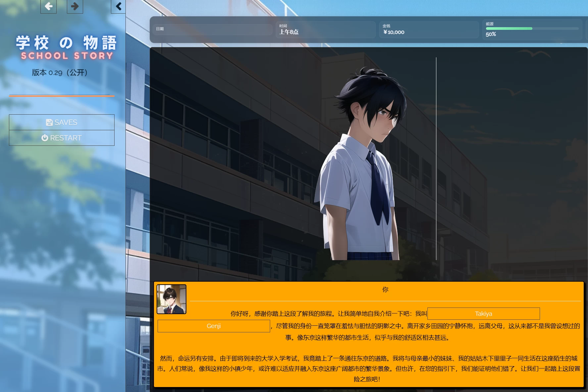The image size is (588, 392).
Task: Open the SAVES panel
Action: tap(62, 122)
